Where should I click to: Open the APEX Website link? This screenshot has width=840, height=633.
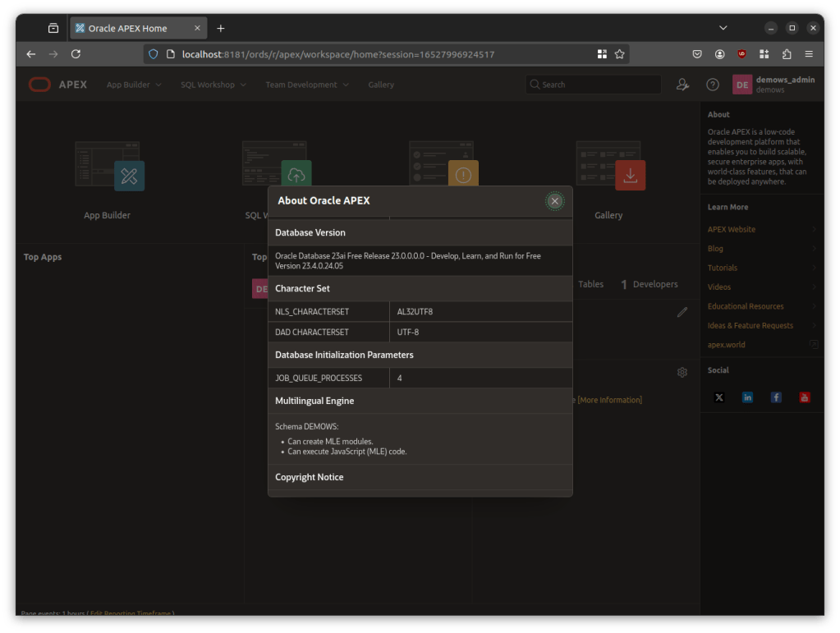click(x=732, y=230)
